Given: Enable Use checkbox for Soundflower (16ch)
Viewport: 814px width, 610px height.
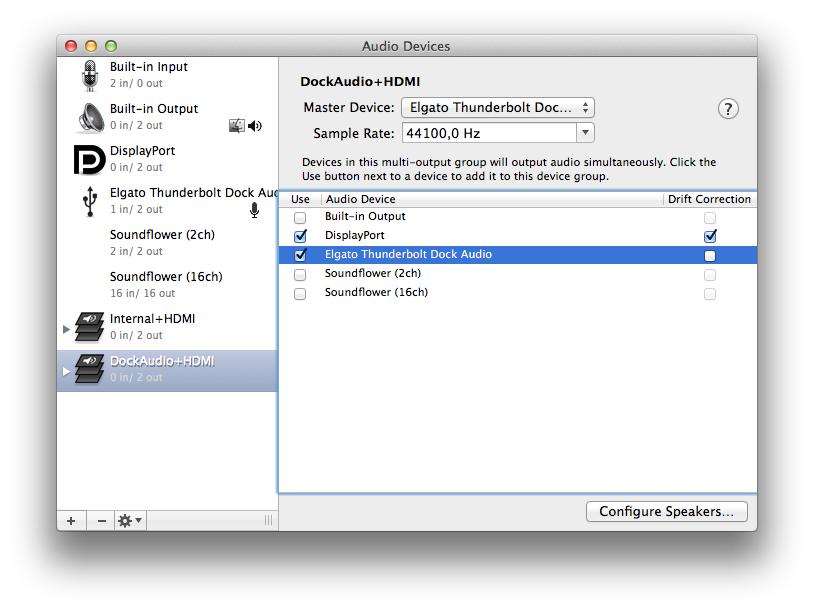Looking at the screenshot, I should coord(300,294).
